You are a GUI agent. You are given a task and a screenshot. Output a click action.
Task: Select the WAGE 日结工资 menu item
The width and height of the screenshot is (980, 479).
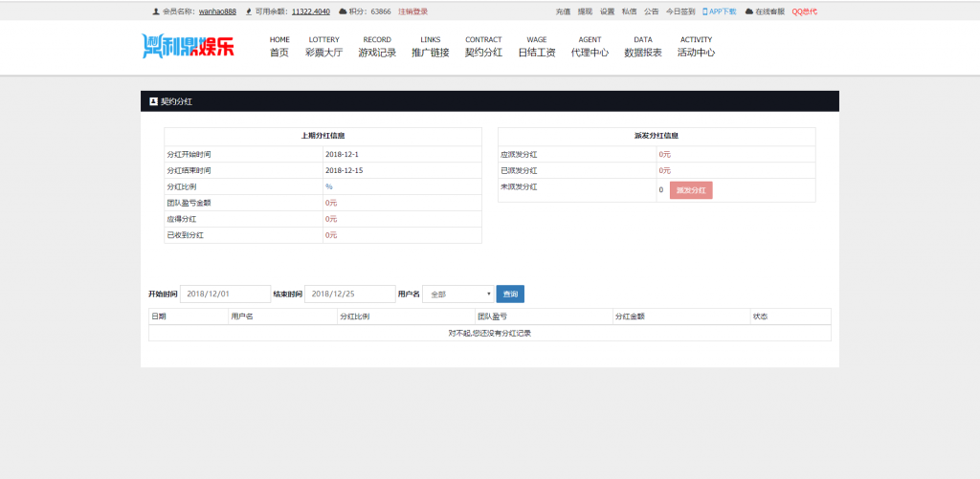pyautogui.click(x=537, y=47)
